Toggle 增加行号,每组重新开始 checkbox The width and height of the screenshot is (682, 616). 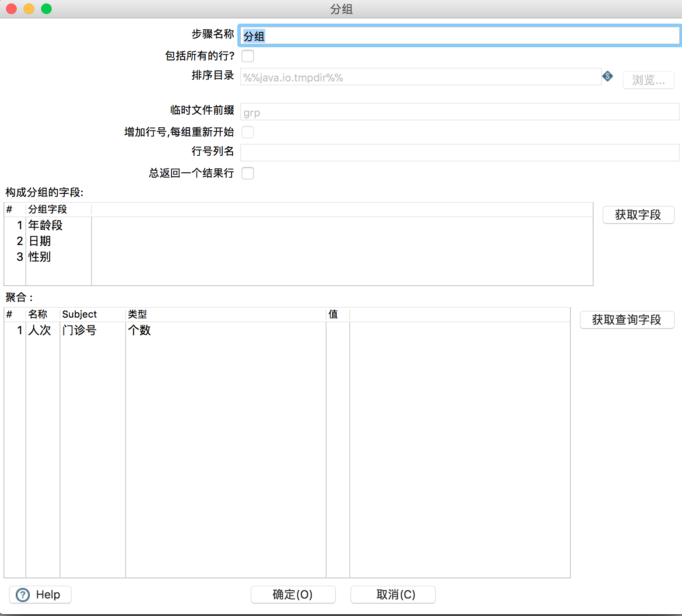tap(248, 132)
